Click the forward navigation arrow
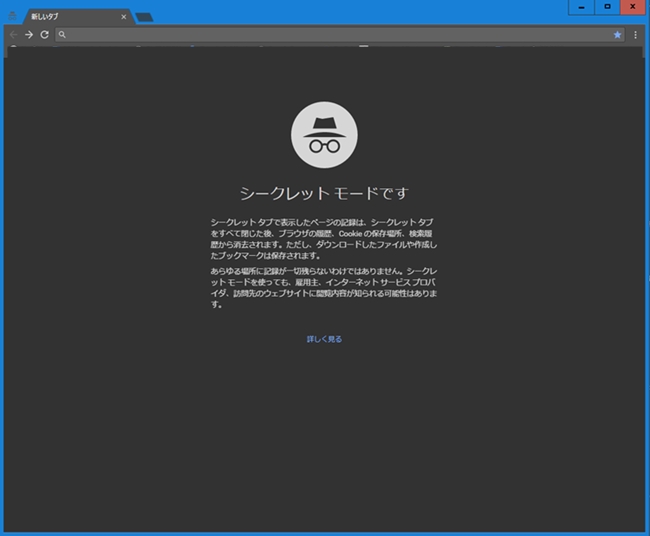 click(29, 34)
